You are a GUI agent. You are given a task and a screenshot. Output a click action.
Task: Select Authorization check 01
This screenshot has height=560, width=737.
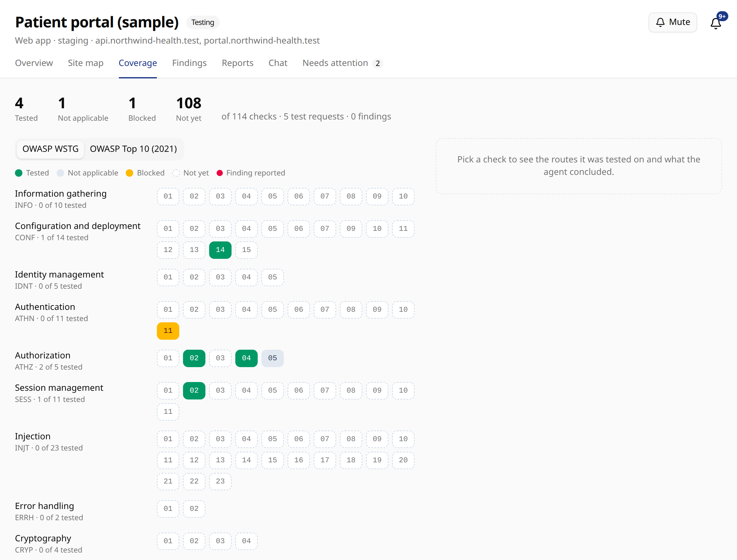pos(168,358)
